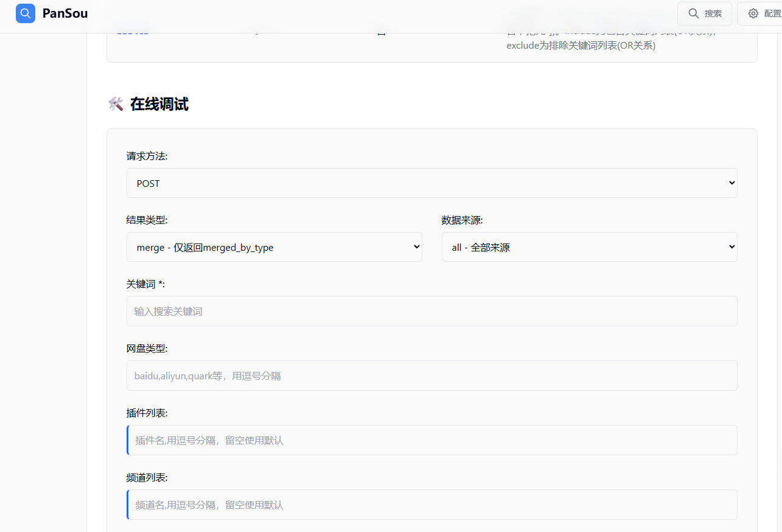Image resolution: width=782 pixels, height=532 pixels.
Task: Click the 网盘类型 field label
Action: 147,349
